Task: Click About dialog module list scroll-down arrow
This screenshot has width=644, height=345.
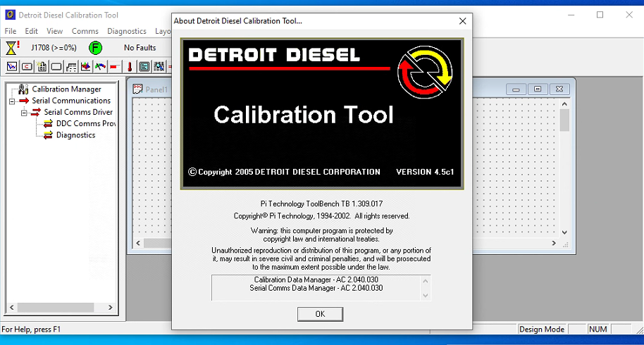Action: (426, 296)
